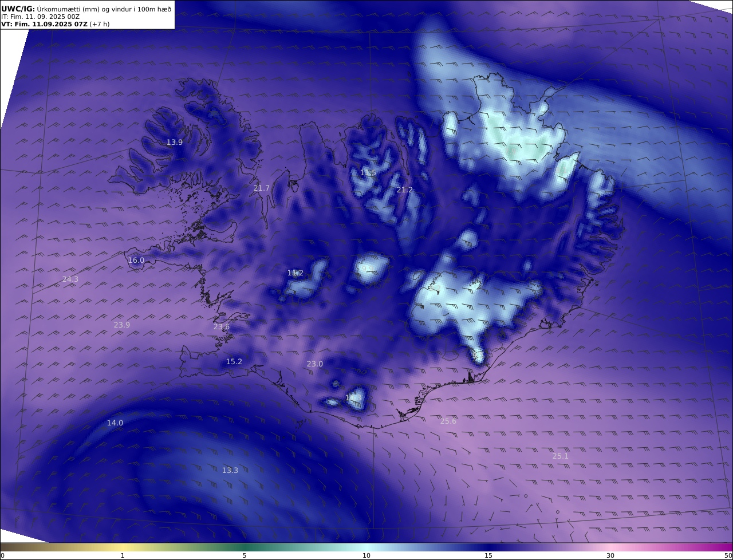Click the 14.0 value label
The height and width of the screenshot is (560, 733).
tap(115, 423)
